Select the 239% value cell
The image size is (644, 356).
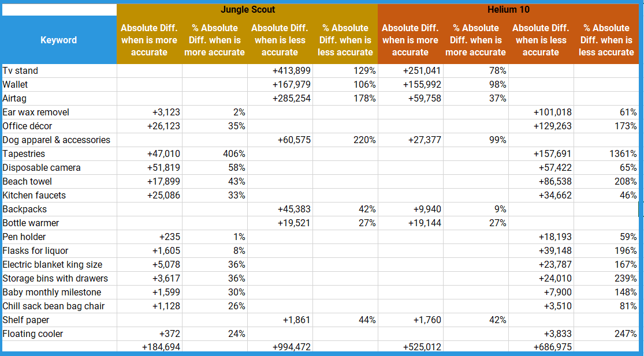606,279
